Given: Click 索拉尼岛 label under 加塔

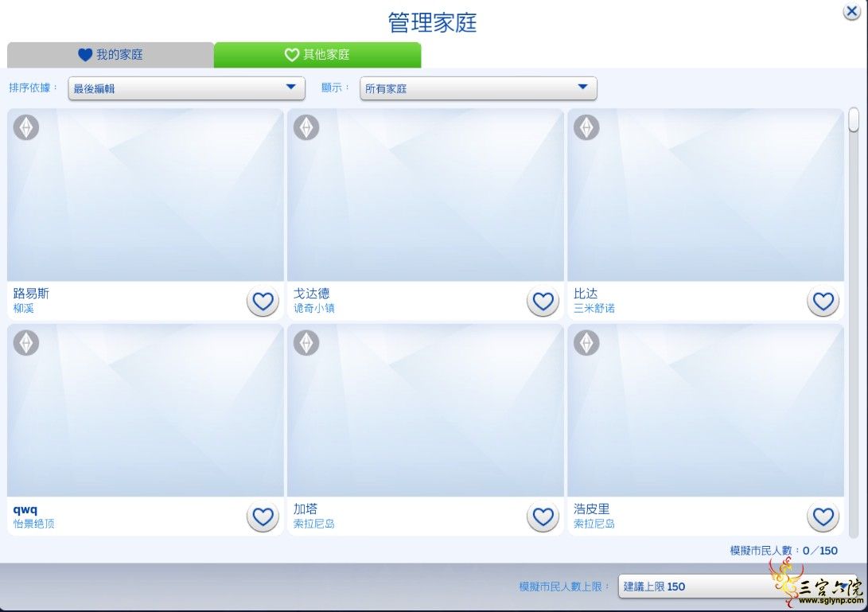Looking at the screenshot, I should 314,524.
